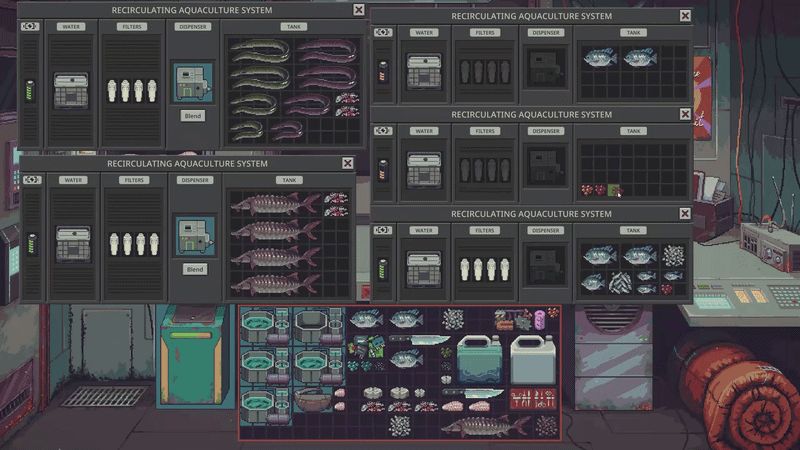Select the empty octagonal tank in inventory
This screenshot has width=800, height=450.
tap(319, 327)
